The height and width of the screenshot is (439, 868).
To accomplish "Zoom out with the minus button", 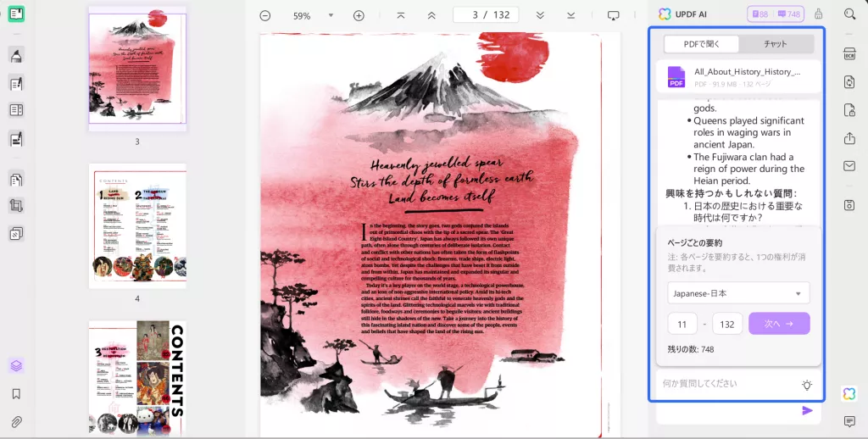I will click(x=265, y=15).
